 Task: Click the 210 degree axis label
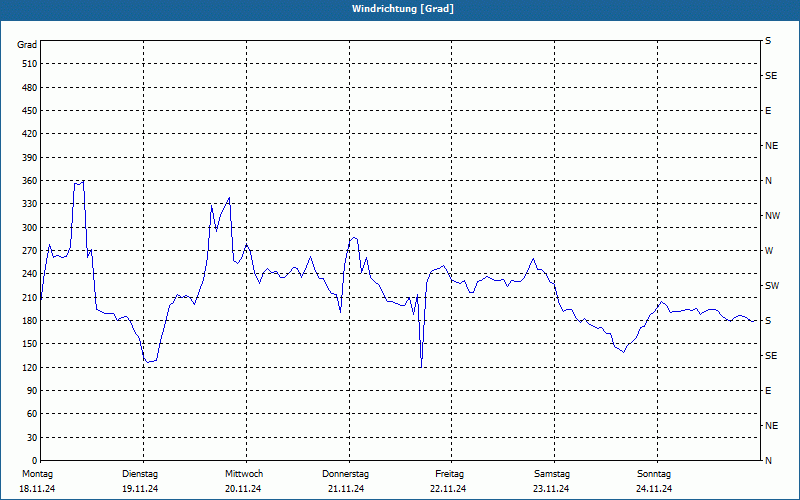[30, 297]
